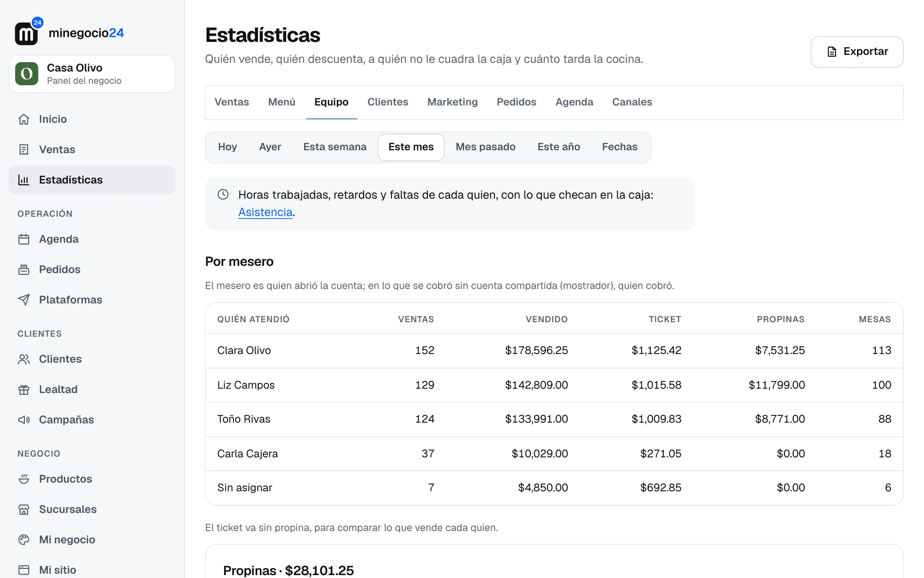
Task: Click the Lealtad gift icon
Action: point(24,389)
